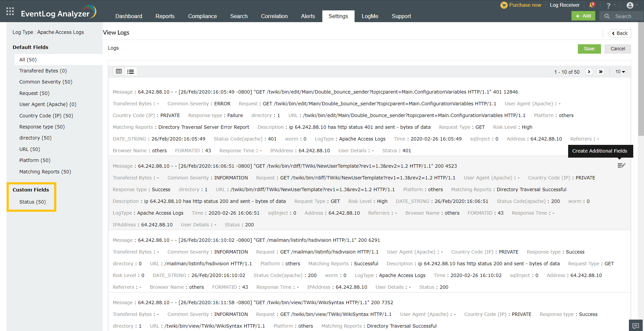Go to next page of logs
The image size is (644, 331).
[589, 72]
